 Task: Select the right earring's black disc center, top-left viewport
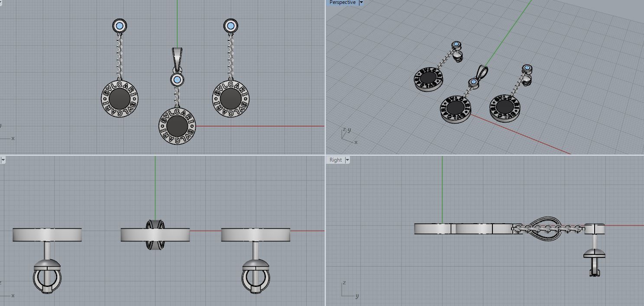click(x=231, y=98)
